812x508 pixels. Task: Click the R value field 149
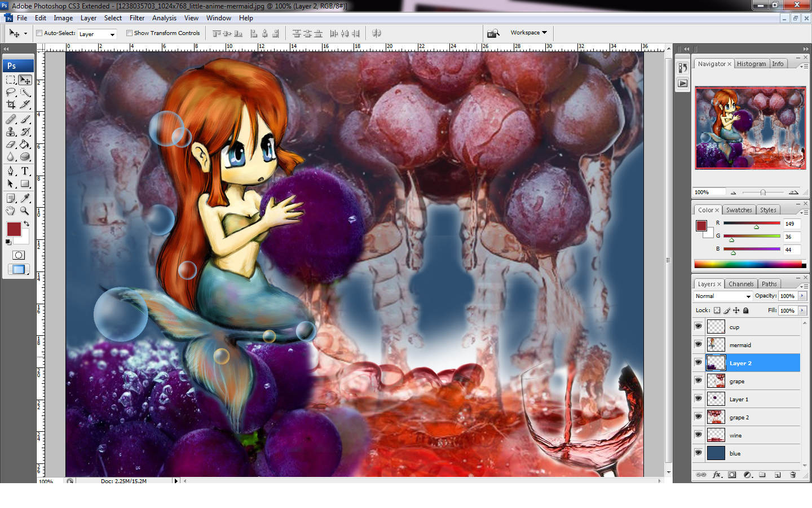point(791,224)
